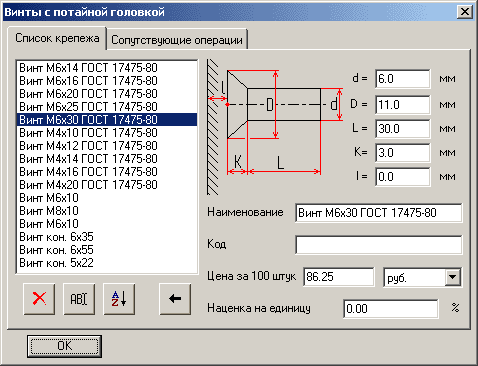Click the ABI rename icon button
Image resolution: width=478 pixels, height=366 pixels.
pyautogui.click(x=79, y=299)
